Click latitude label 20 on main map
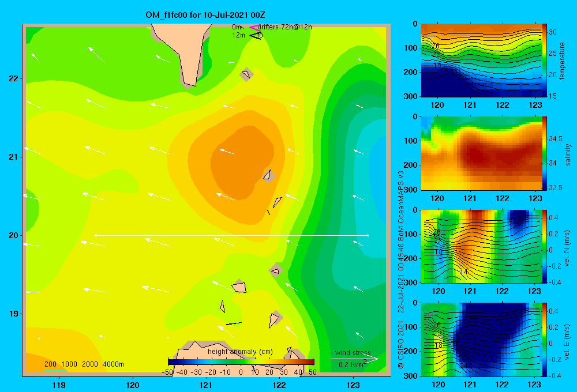Screen dimensions: 577x392 coord(14,235)
